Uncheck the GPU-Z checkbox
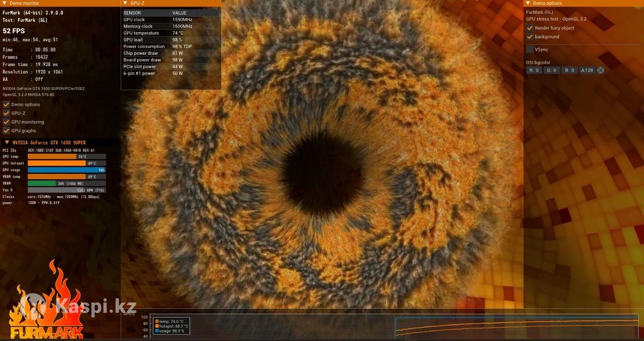The height and width of the screenshot is (341, 644). [x=6, y=113]
